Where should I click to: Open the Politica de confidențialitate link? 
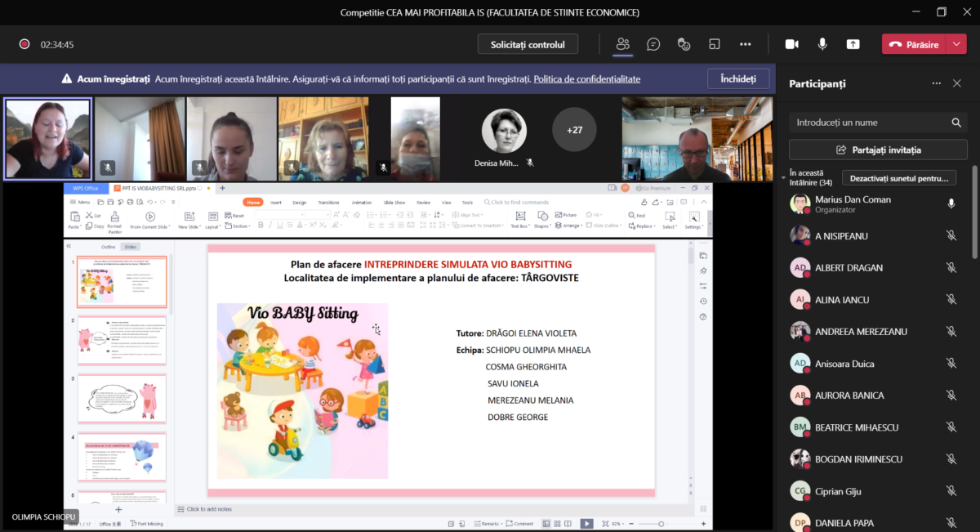point(586,79)
